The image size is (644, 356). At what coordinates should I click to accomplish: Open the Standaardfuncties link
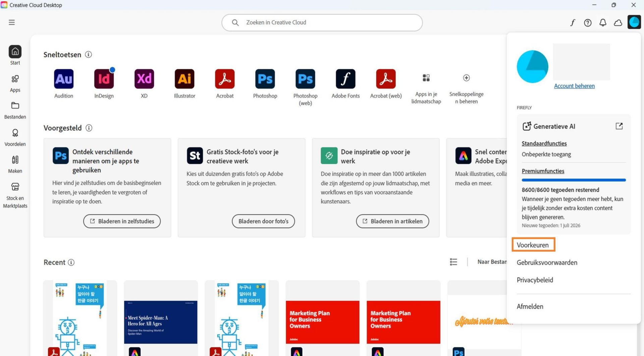pos(544,143)
